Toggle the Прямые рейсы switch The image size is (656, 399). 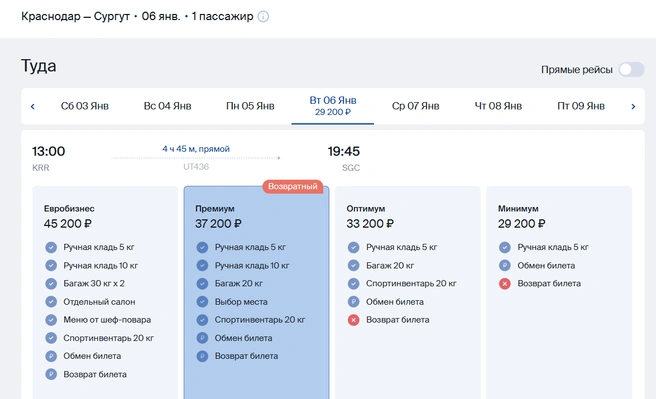tap(632, 69)
